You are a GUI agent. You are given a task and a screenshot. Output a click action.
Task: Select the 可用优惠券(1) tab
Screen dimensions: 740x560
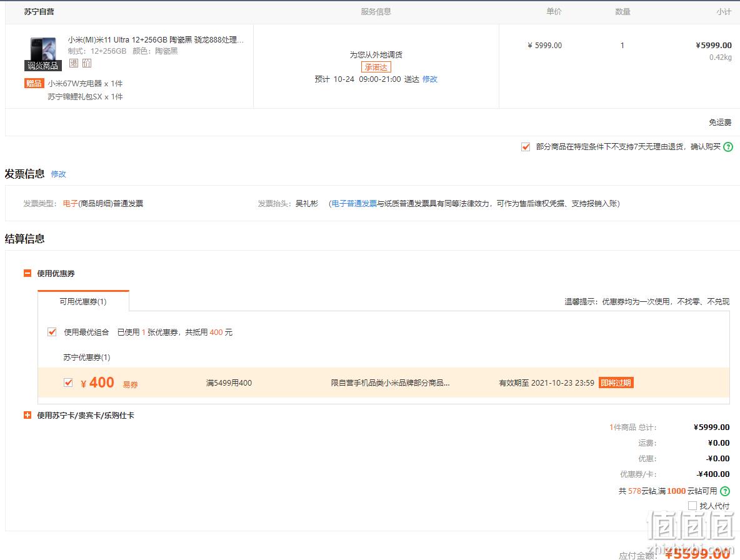tap(83, 301)
